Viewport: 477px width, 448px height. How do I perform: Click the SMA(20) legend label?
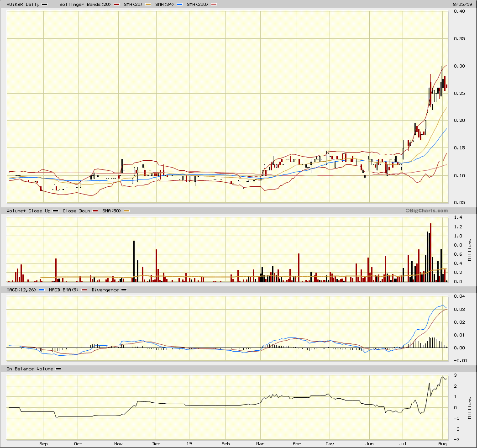coord(133,4)
